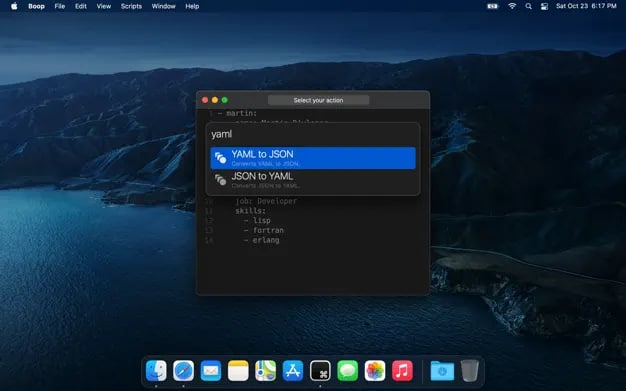
Task: Open Spotlight search in menu bar
Action: point(529,6)
